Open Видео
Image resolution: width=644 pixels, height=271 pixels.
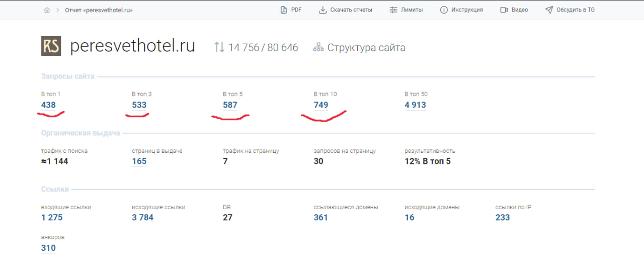coord(520,10)
